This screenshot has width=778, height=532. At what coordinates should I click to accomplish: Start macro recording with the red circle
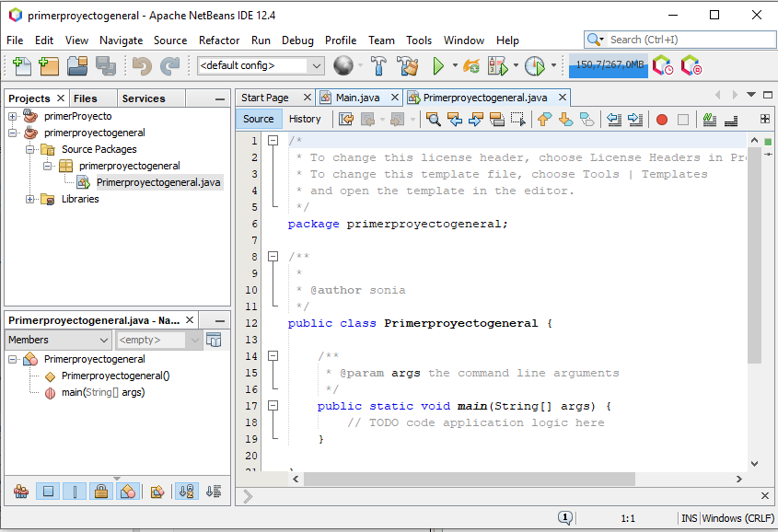coord(661,119)
